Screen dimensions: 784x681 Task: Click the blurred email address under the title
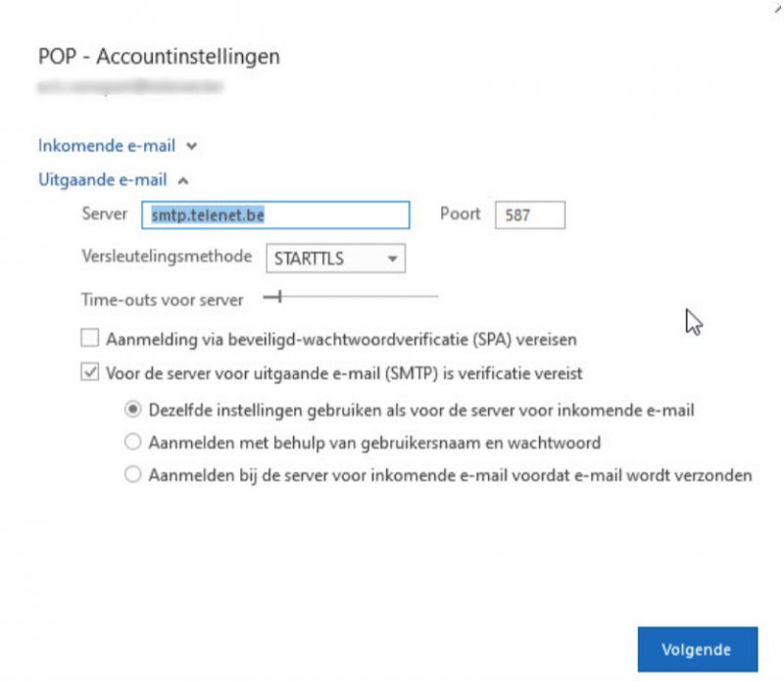129,86
